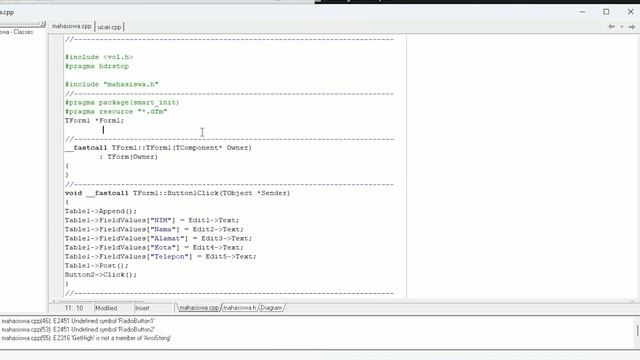Click error line 'Undefined symbol RadioButton2'

click(x=78, y=329)
